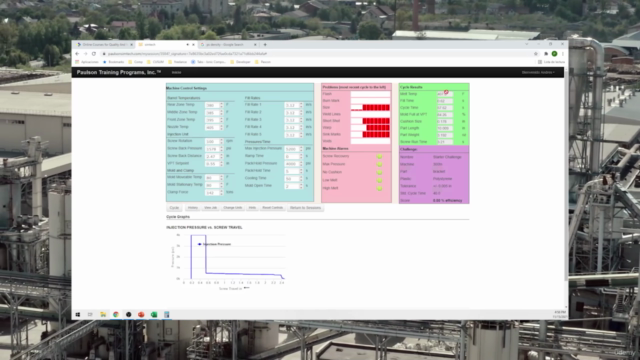The height and width of the screenshot is (360, 640).
Task: Switch to the Online Courses browser tab
Action: click(x=104, y=44)
